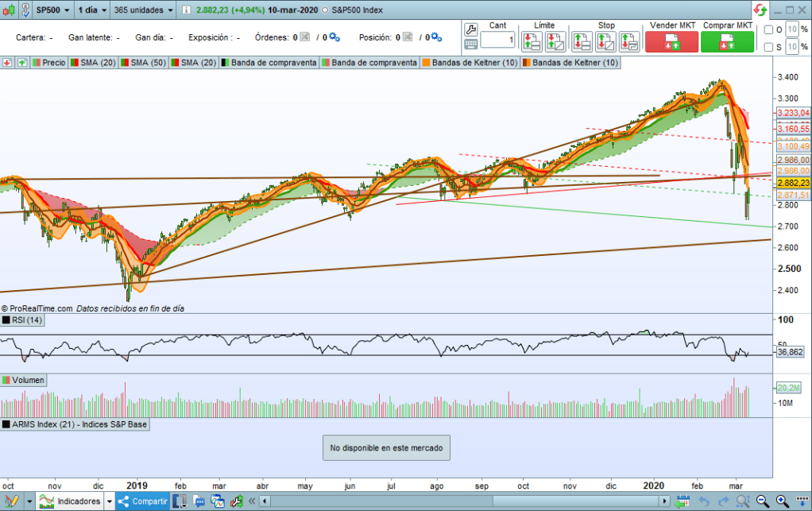Click the Comprar MKT green button

[x=727, y=42]
